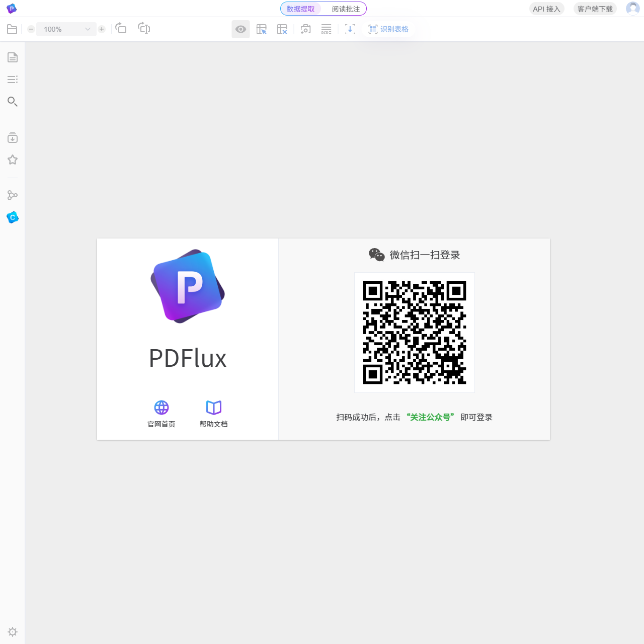Click the 识别表格 button
644x644 pixels.
388,29
